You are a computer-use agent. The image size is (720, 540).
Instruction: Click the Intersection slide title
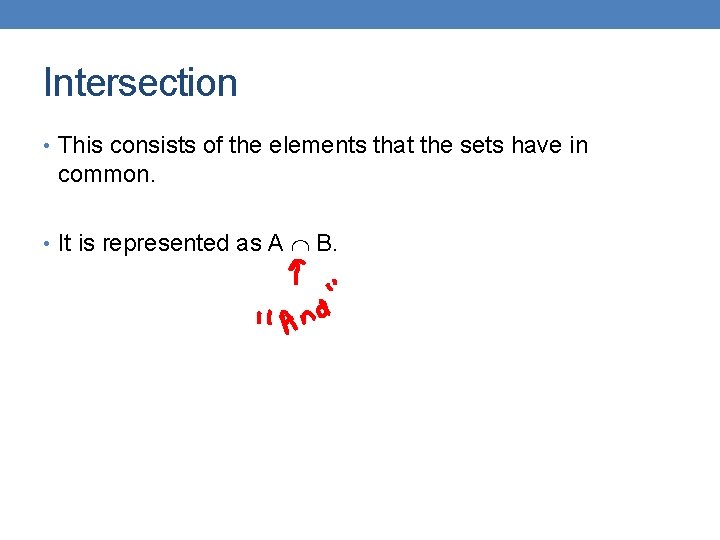point(140,83)
